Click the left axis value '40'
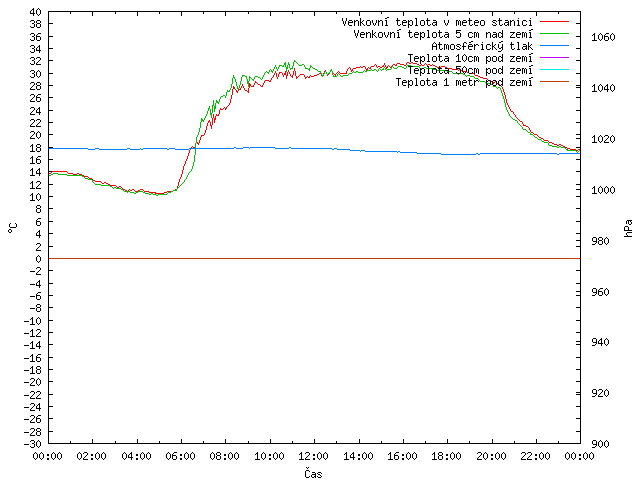This screenshot has width=640, height=480. tap(36, 12)
